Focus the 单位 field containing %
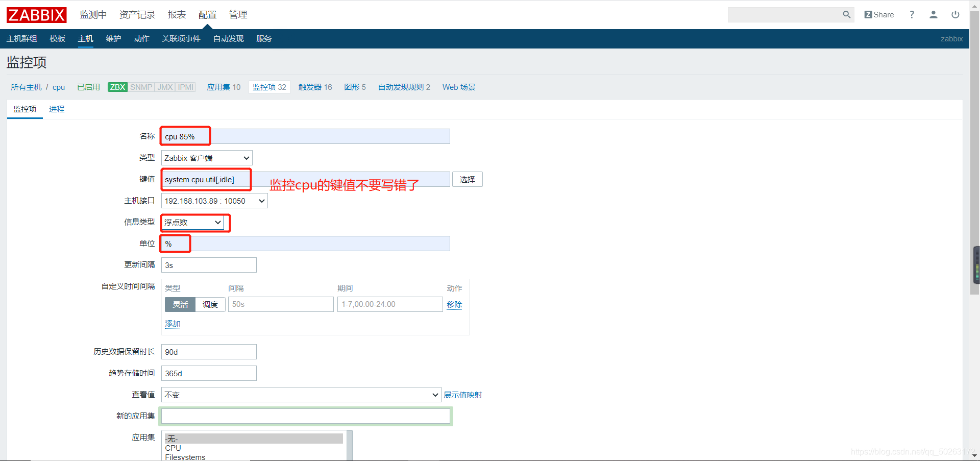The width and height of the screenshot is (980, 461). click(x=306, y=244)
